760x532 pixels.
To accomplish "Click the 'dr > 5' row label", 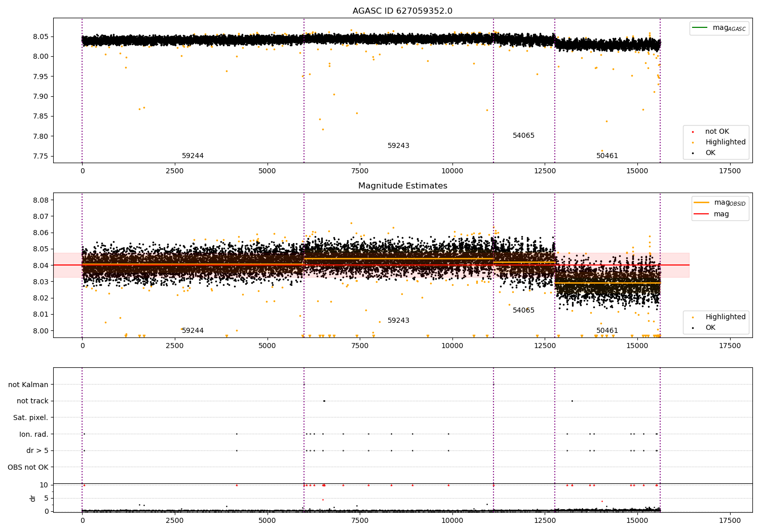I will 37,450.
